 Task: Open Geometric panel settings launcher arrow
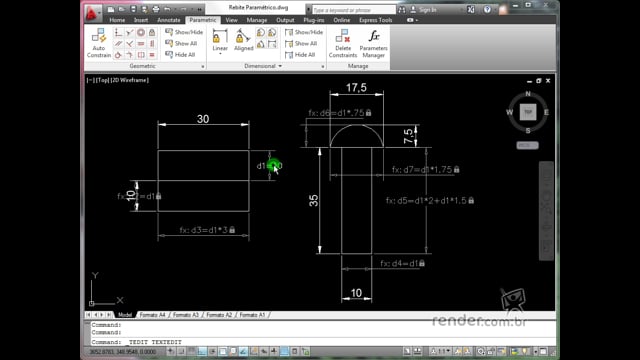(x=202, y=66)
